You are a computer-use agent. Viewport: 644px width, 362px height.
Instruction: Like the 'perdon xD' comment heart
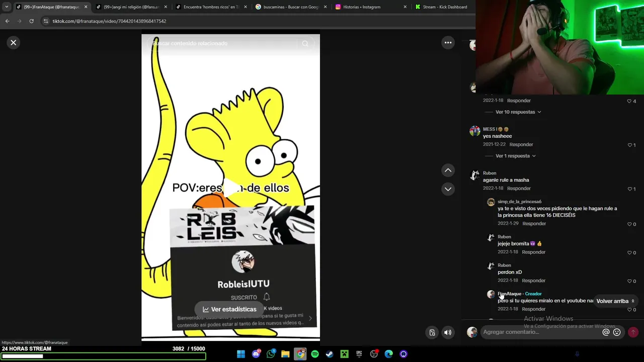coord(629,282)
